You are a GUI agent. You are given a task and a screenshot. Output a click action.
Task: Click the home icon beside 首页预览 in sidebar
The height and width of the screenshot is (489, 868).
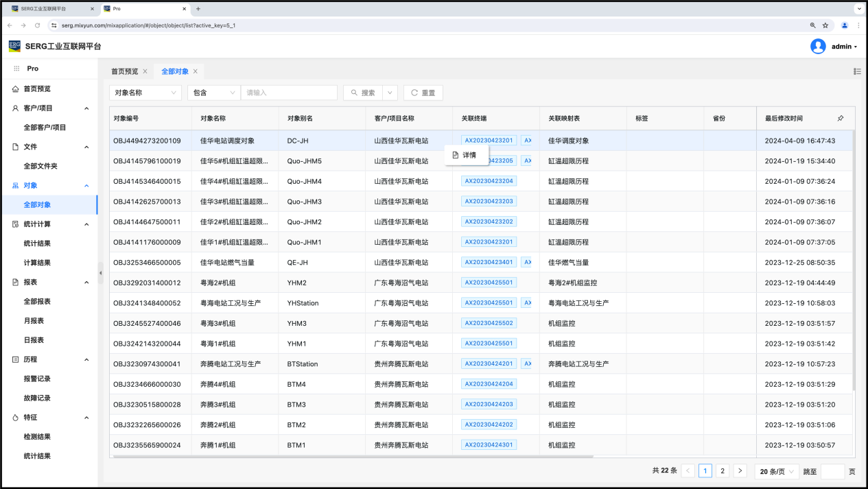[16, 89]
